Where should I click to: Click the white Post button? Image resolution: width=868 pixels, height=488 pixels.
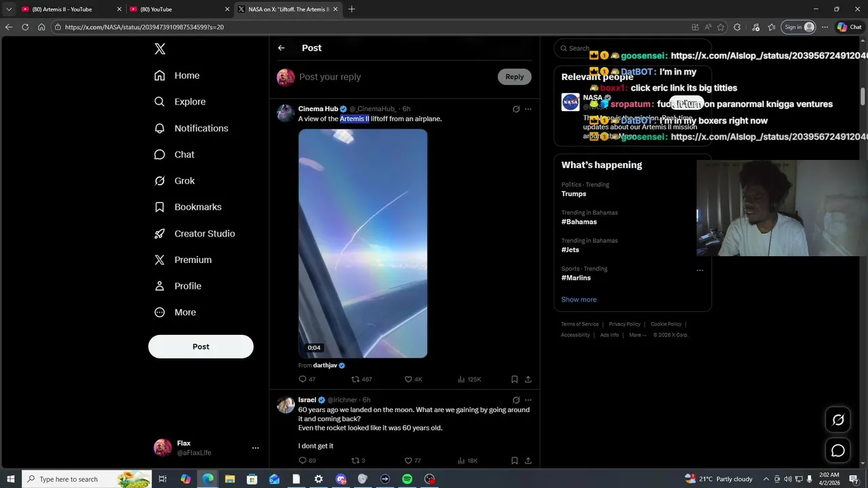pos(201,346)
